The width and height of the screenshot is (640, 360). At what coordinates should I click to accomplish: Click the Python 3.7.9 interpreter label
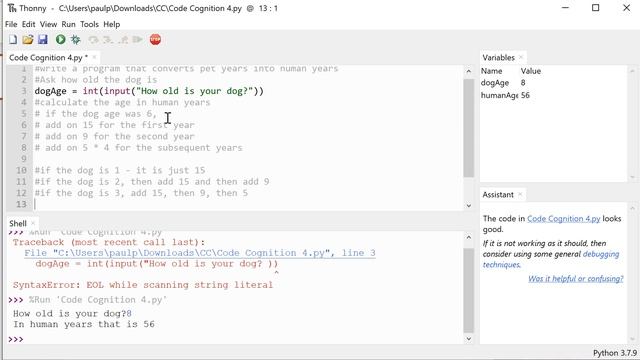tap(615, 353)
